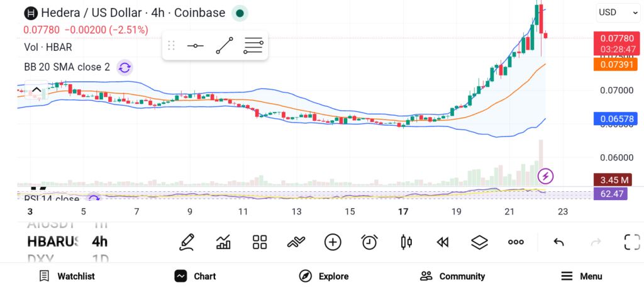
Task: Undo the last action with the back arrow
Action: tap(558, 242)
